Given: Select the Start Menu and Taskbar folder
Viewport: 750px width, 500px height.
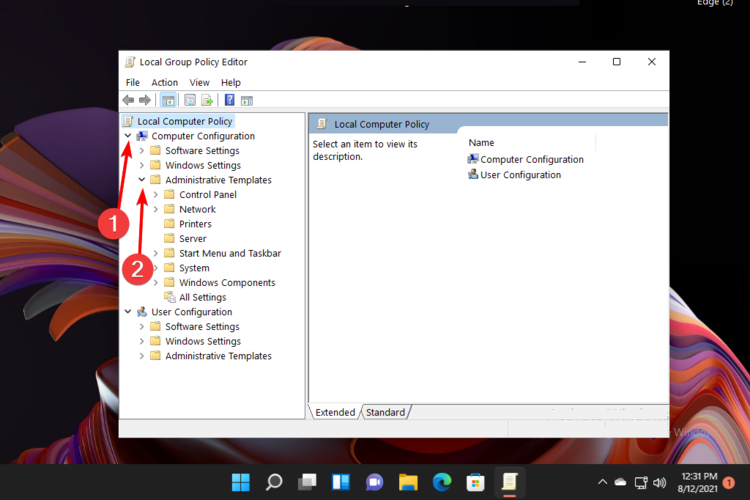Looking at the screenshot, I should pos(230,253).
